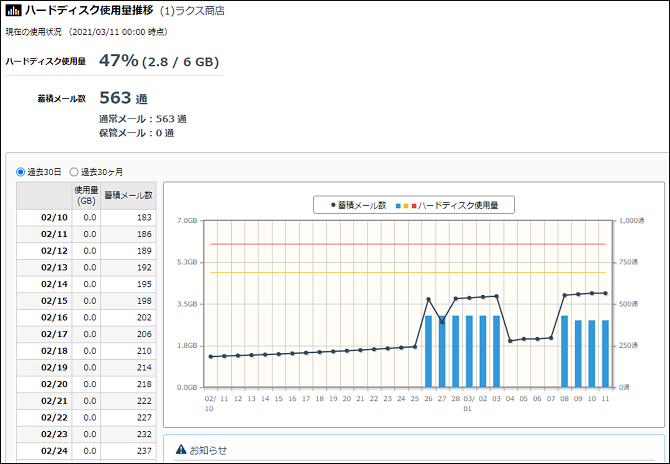Image resolution: width=670 pixels, height=464 pixels.
Task: Click the (1)ラクス商店 store name
Action: 192,11
